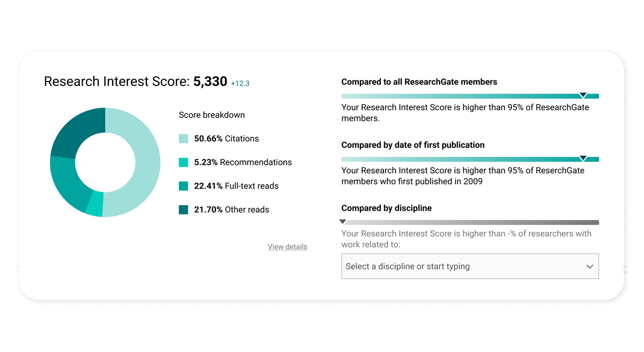Select the Recommendations legend color swatch

184,162
